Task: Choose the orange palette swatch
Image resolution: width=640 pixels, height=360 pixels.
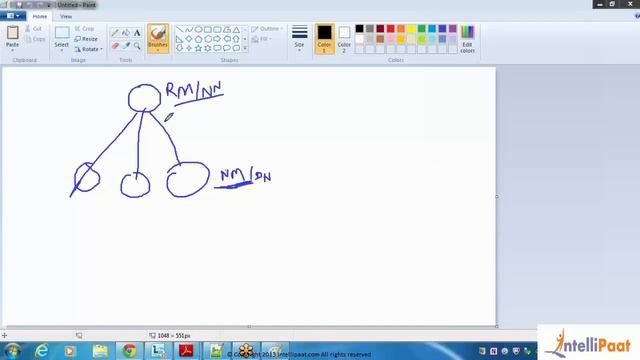Action: [x=401, y=29]
